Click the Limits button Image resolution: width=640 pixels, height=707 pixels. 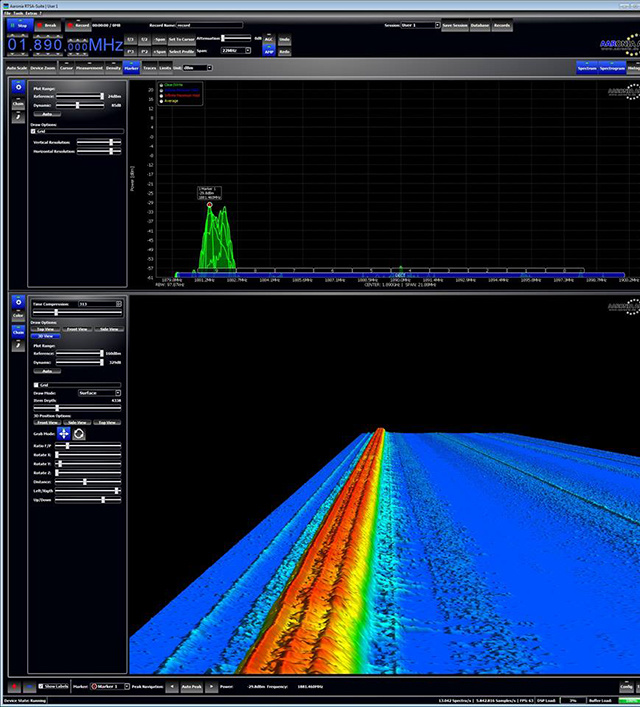(x=165, y=68)
